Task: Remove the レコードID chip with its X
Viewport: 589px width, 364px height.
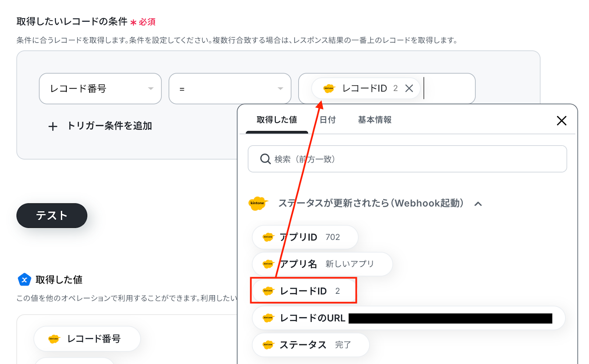Action: pyautogui.click(x=409, y=88)
